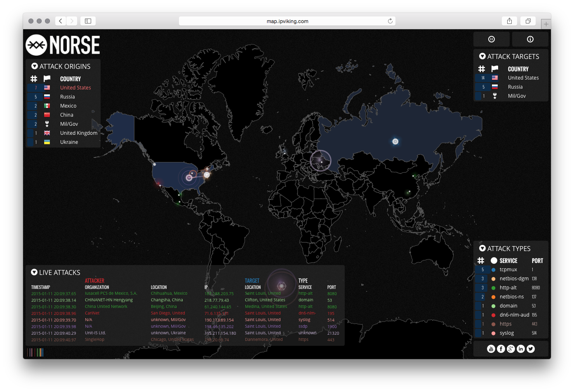
Task: Click the YouTube icon in the social row
Action: pos(491,348)
